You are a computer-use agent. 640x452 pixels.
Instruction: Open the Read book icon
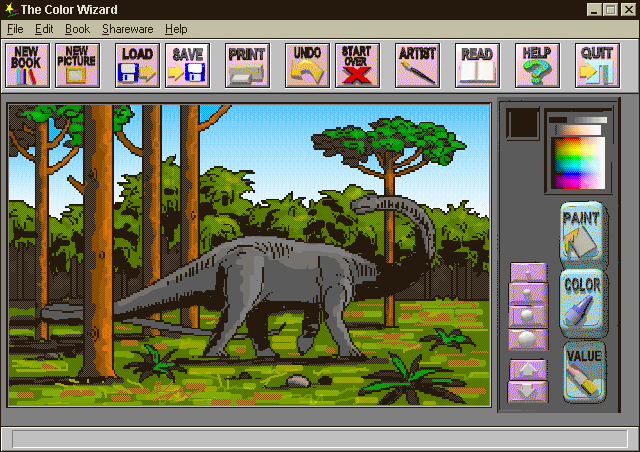click(478, 65)
